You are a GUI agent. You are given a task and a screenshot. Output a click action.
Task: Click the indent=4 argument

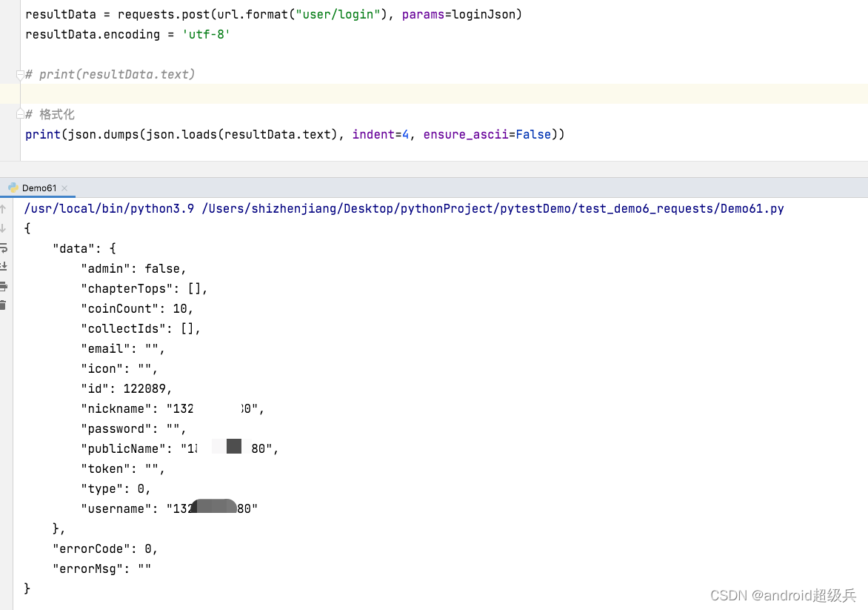click(380, 135)
